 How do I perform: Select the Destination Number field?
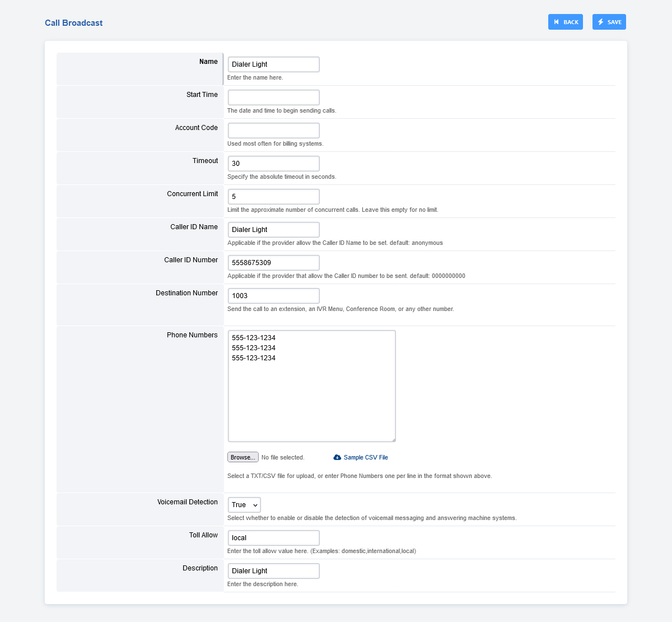(273, 296)
